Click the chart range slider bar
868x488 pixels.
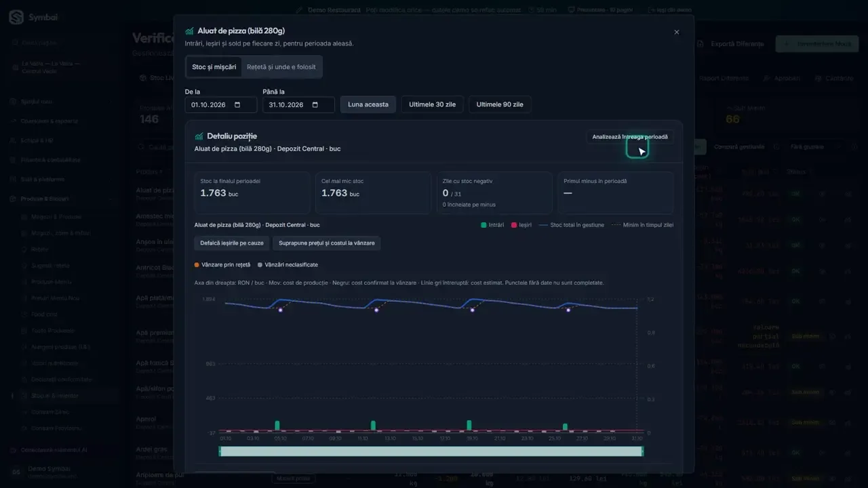pos(431,451)
